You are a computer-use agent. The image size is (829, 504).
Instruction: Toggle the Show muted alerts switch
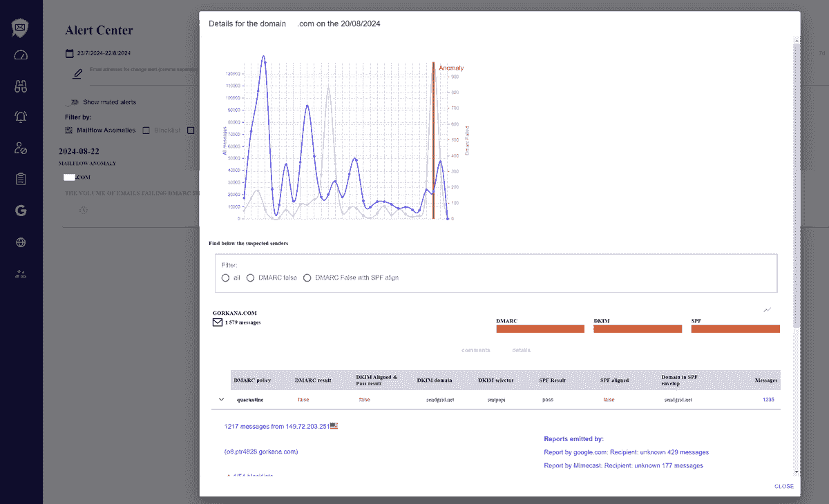pyautogui.click(x=73, y=102)
